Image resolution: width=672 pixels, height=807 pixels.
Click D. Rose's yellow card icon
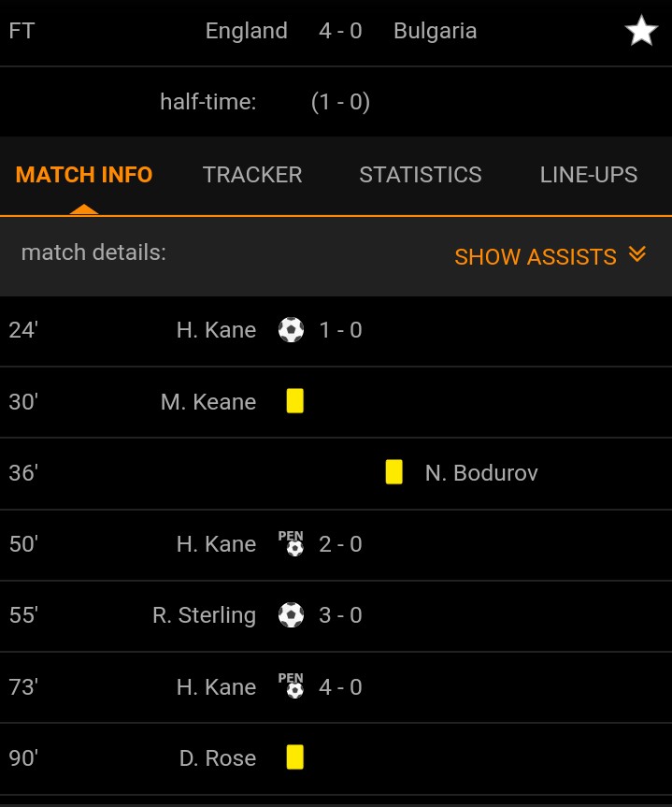294,757
